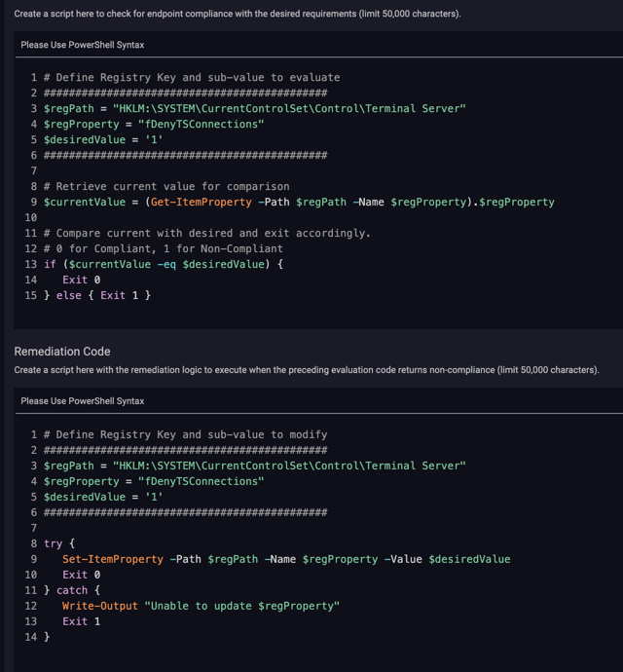The image size is (623, 672).
Task: Click evaluation comment 'Define Registry Key and sub-value to evaluate'
Action: 192,78
